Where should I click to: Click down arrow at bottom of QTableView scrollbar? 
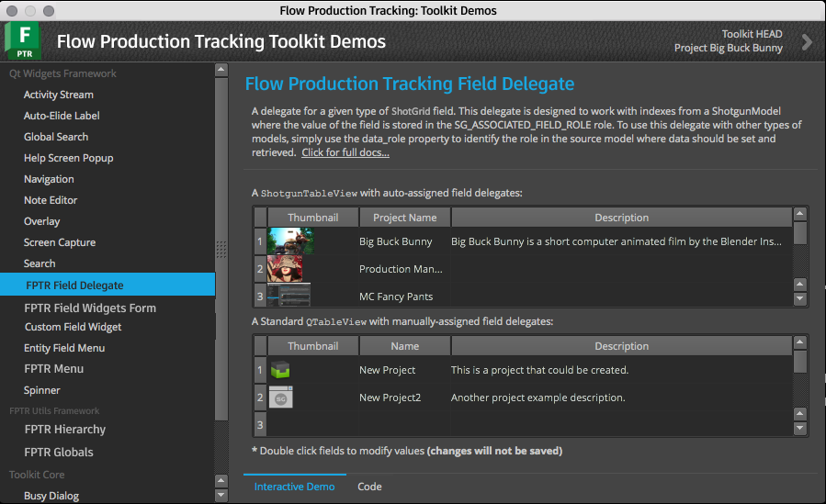pyautogui.click(x=799, y=428)
